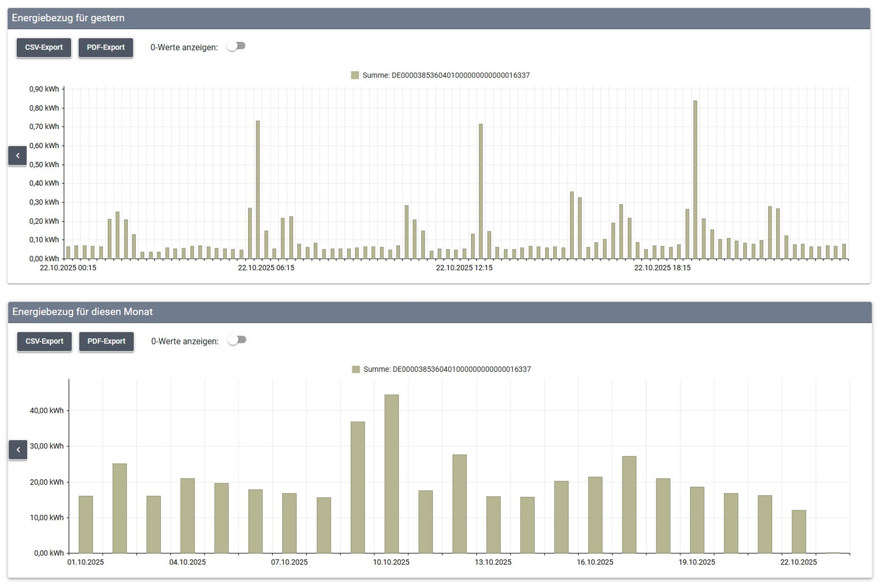Export yesterday's energy data as PDF
880x588 pixels.
pos(106,47)
